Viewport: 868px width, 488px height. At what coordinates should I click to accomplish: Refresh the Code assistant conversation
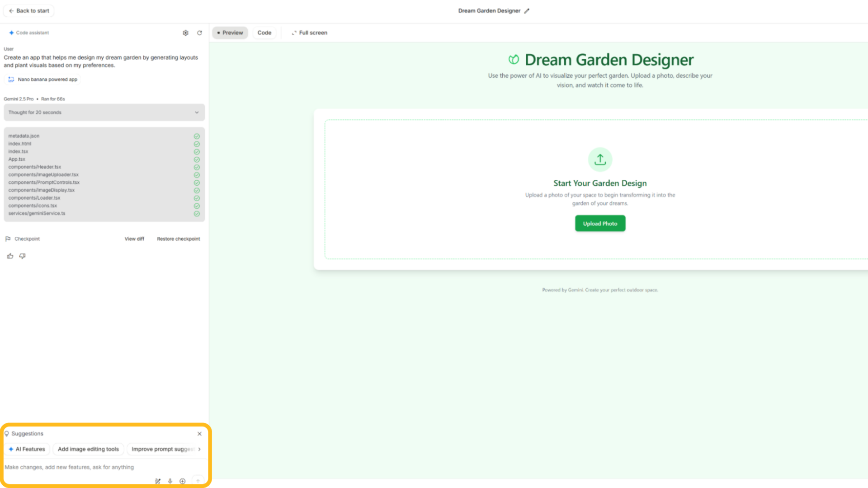tap(199, 33)
